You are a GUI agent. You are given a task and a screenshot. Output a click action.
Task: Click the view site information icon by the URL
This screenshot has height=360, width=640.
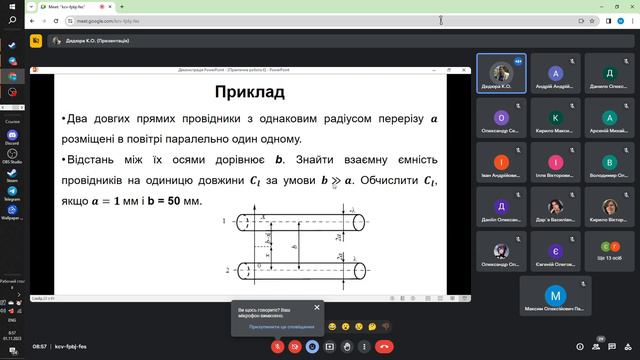(x=70, y=21)
